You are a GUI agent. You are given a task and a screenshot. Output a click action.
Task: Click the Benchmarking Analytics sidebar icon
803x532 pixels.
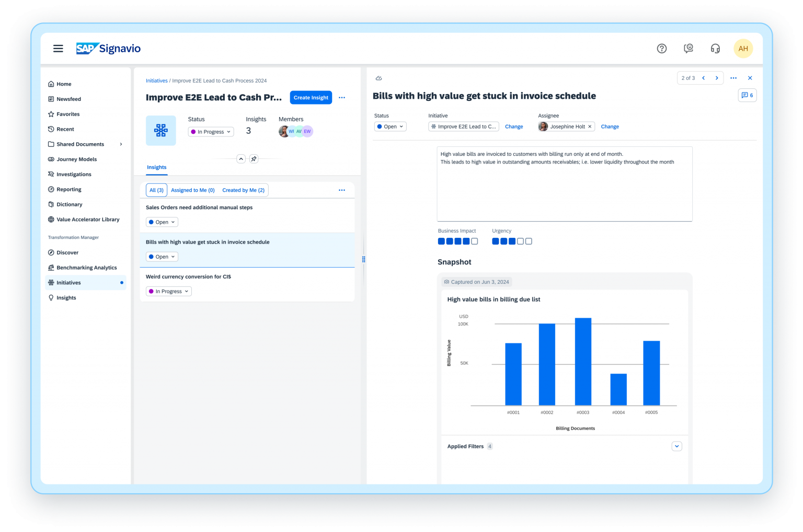(51, 268)
